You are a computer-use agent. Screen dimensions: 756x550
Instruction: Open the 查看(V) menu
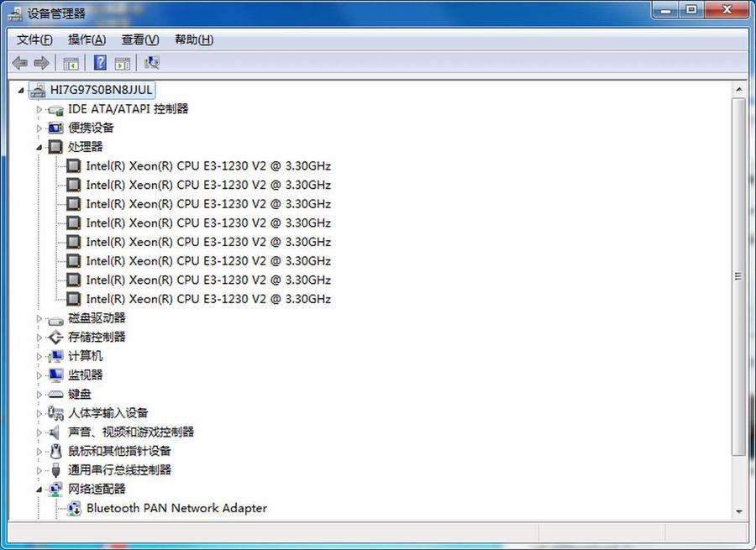tap(139, 39)
